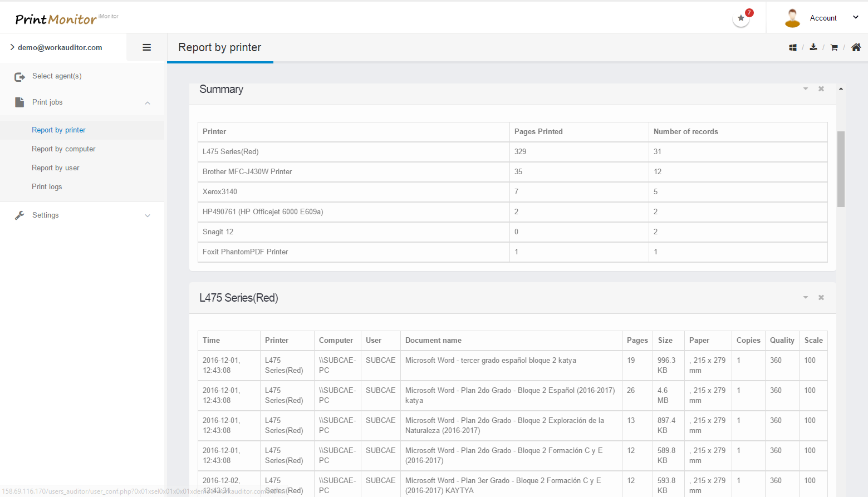Open Print logs page
Viewport: 868px width, 497px height.
pos(47,187)
